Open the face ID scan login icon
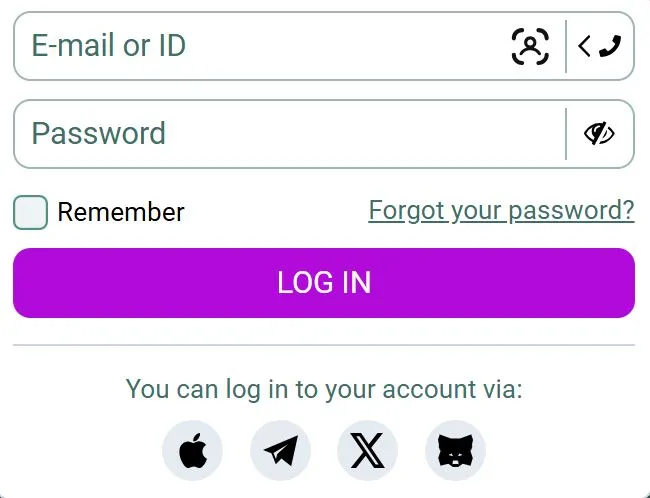The height and width of the screenshot is (498, 650). coord(530,46)
